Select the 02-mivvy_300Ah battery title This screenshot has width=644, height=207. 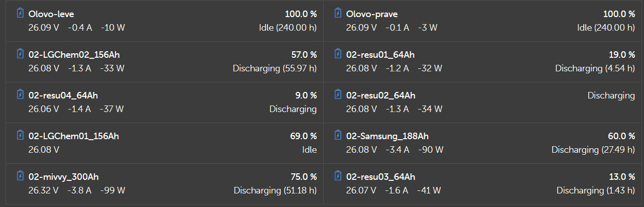64,177
